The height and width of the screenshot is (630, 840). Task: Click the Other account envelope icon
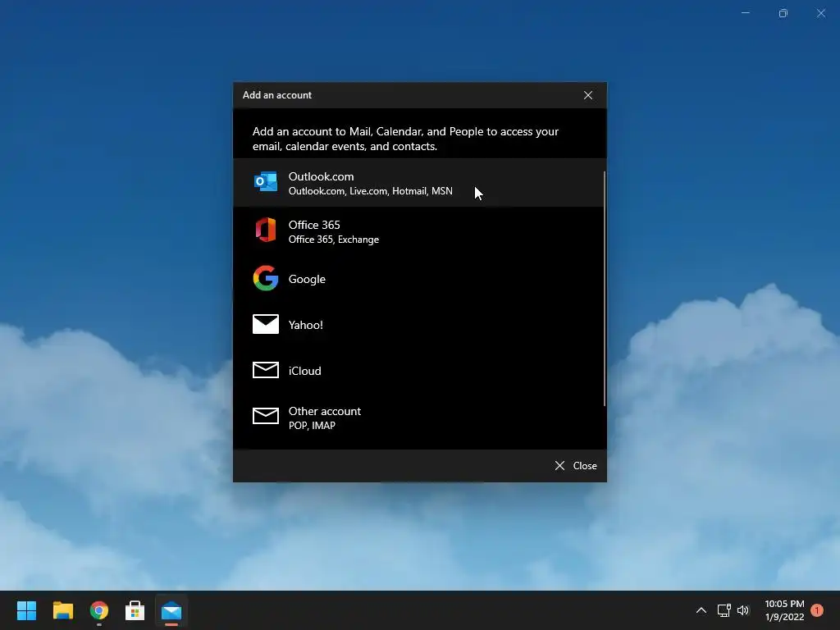pos(266,416)
